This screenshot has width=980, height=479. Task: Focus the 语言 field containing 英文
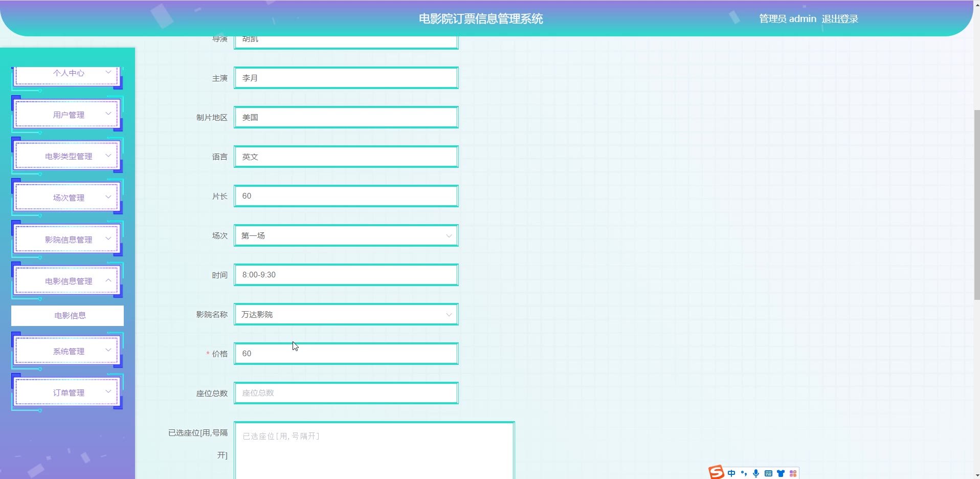[x=346, y=157]
